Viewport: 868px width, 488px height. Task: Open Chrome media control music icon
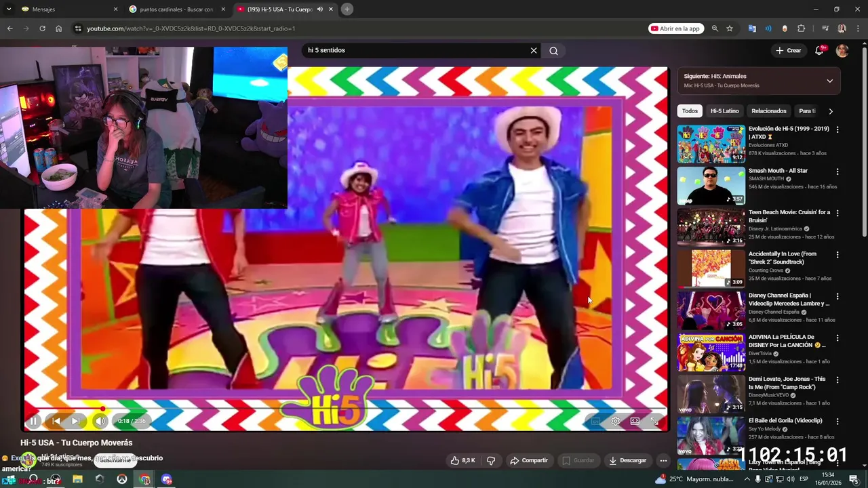pos(825,28)
